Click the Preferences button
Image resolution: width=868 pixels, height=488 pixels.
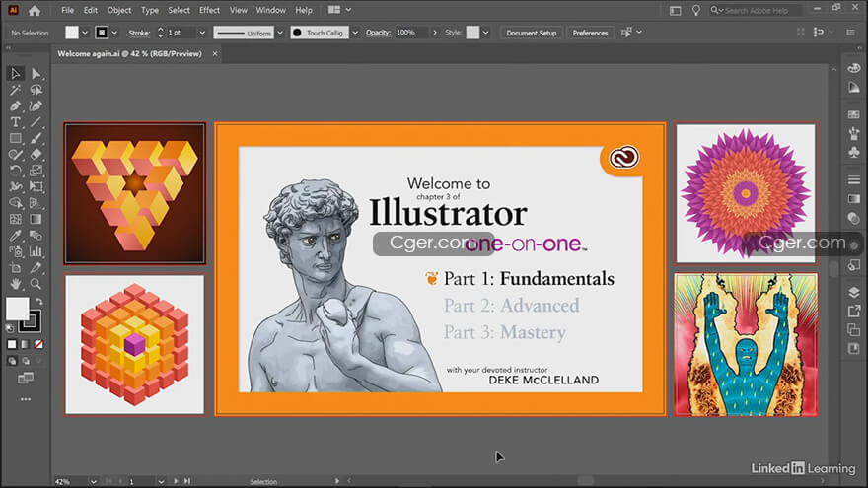point(590,33)
